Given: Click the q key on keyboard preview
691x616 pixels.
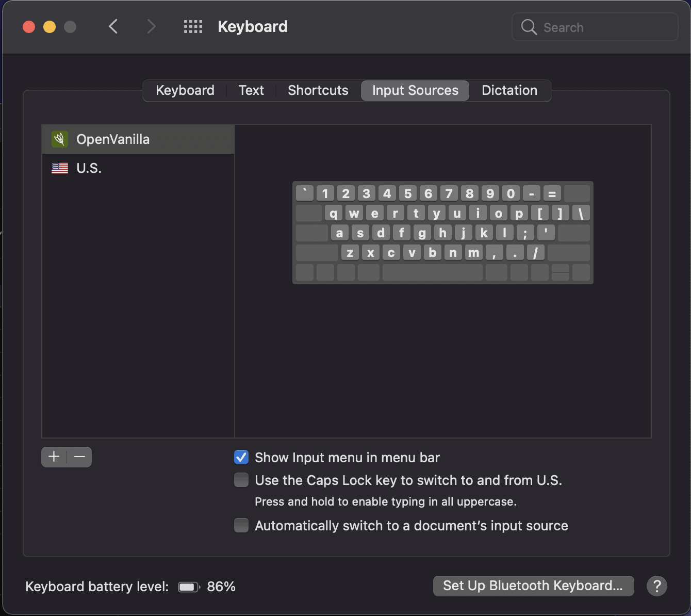Looking at the screenshot, I should pyautogui.click(x=333, y=213).
